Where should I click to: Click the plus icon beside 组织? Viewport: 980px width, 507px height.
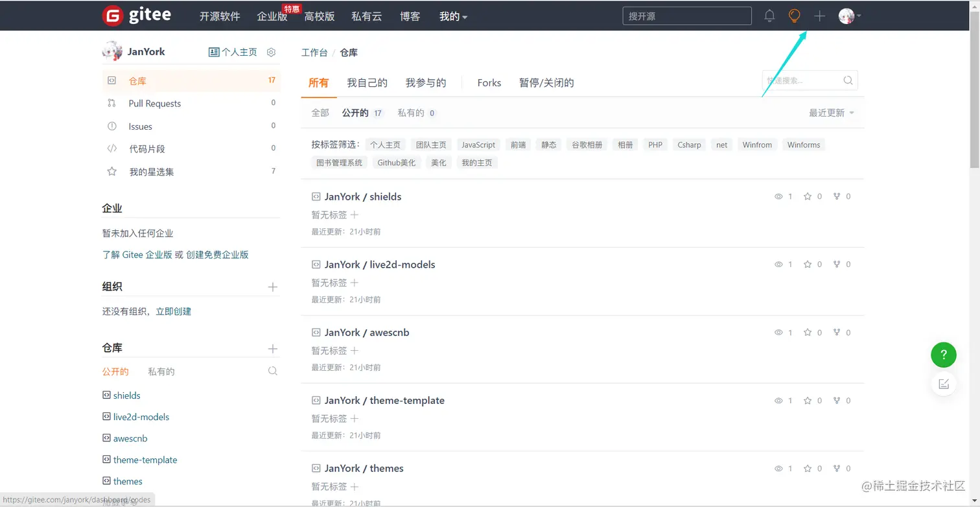273,287
